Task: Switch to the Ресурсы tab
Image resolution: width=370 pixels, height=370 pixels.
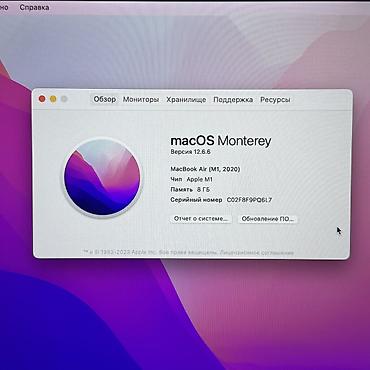Action: 275,100
